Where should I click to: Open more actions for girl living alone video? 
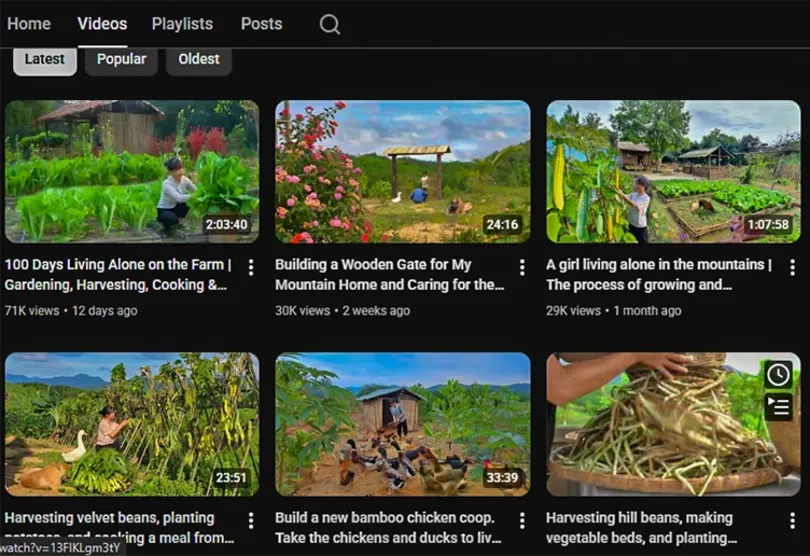tap(792, 267)
